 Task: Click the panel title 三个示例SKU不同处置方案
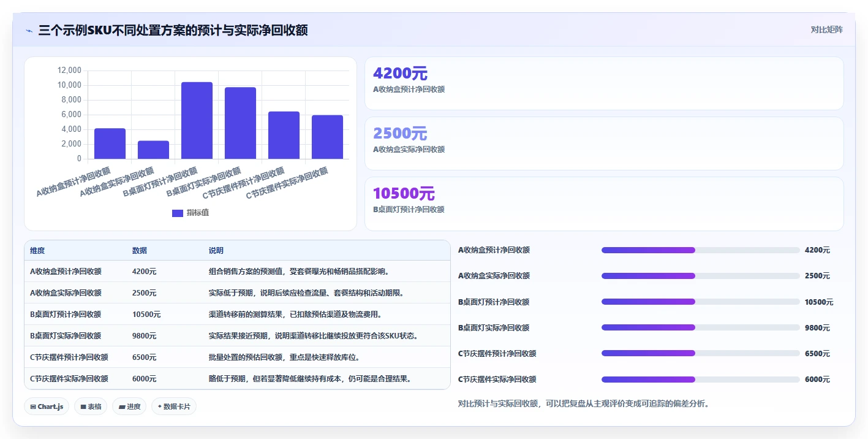click(x=173, y=30)
